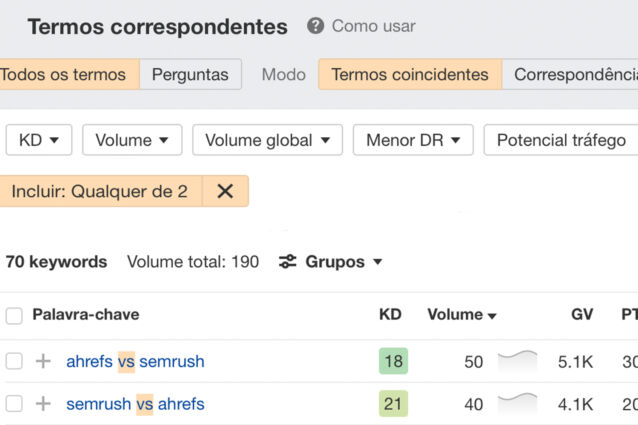This screenshot has height=425, width=638.
Task: Check the ahrefs vs semrush row checkbox
Action: (14, 361)
